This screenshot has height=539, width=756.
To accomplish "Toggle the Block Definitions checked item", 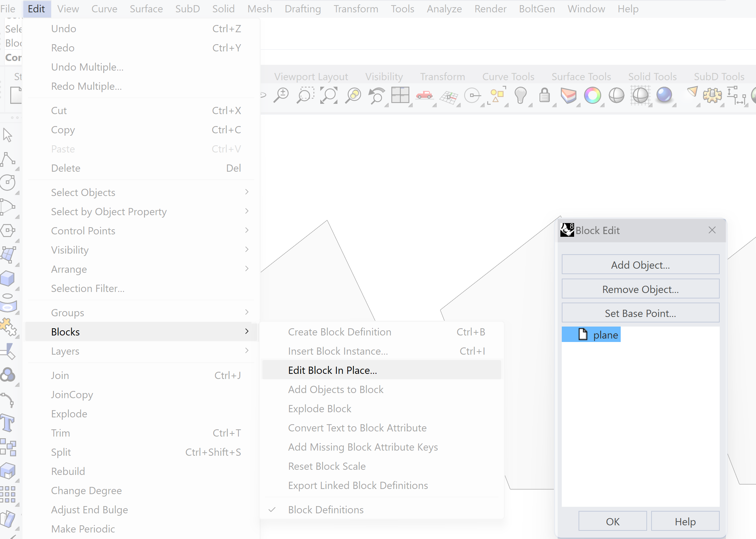I will (325, 510).
